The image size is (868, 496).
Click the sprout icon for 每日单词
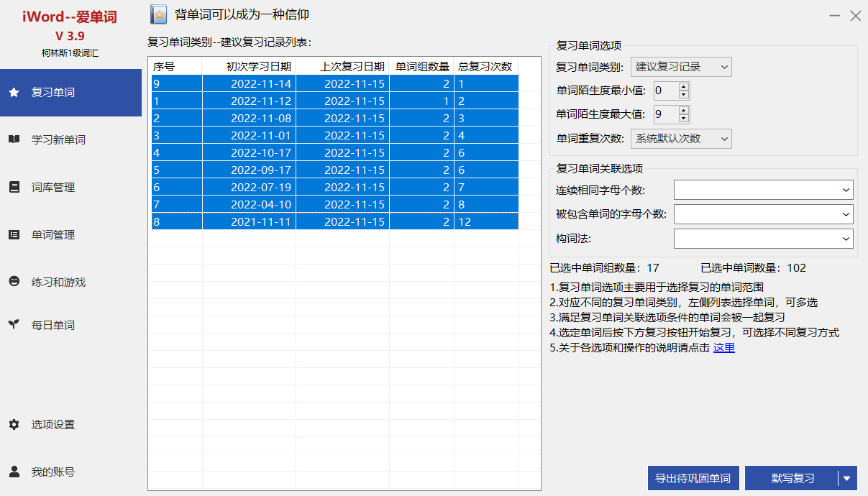point(14,325)
